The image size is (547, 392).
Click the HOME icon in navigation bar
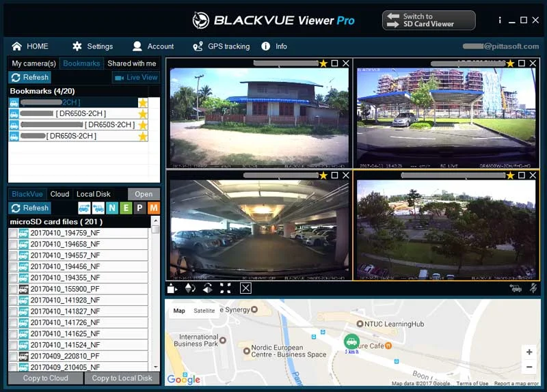point(16,46)
